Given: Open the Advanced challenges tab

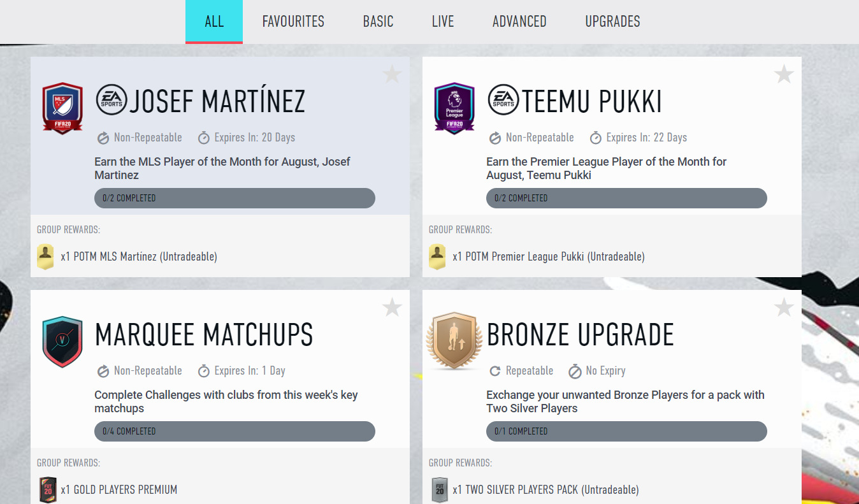Looking at the screenshot, I should [519, 22].
